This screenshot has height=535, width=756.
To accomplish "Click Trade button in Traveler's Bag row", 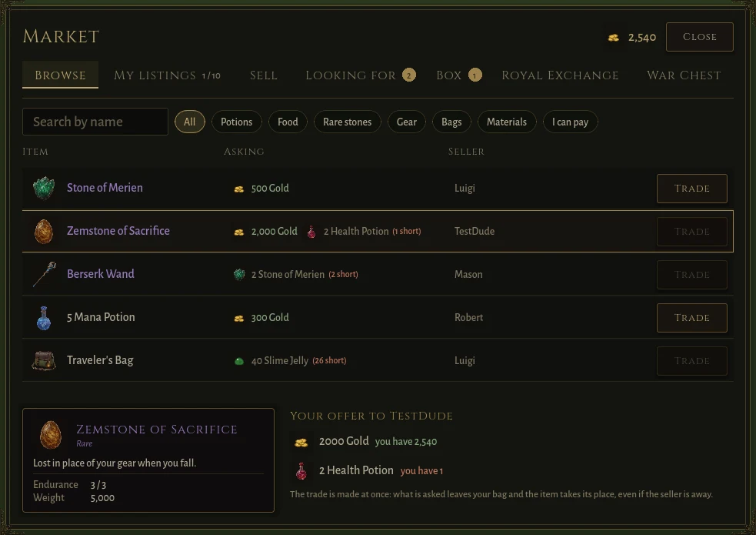I will pyautogui.click(x=692, y=361).
